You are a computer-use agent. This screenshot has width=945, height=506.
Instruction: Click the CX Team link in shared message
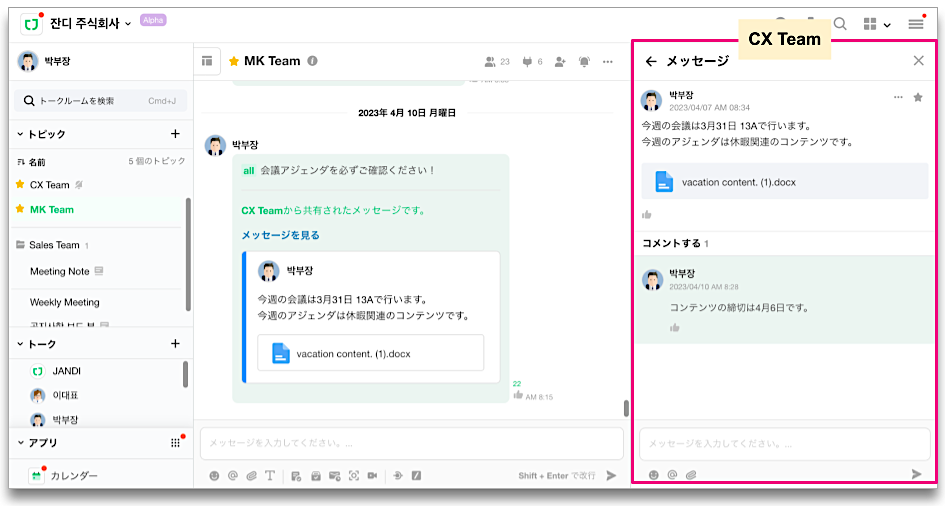click(x=262, y=210)
